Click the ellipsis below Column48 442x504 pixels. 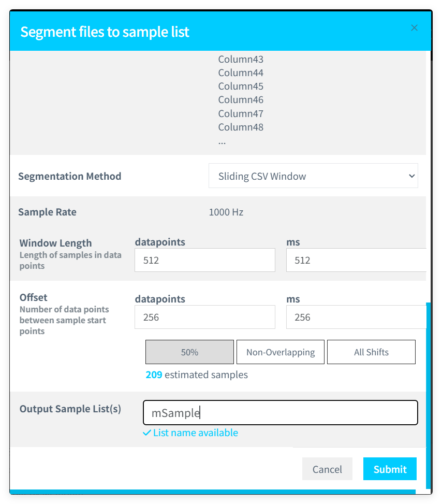(222, 142)
